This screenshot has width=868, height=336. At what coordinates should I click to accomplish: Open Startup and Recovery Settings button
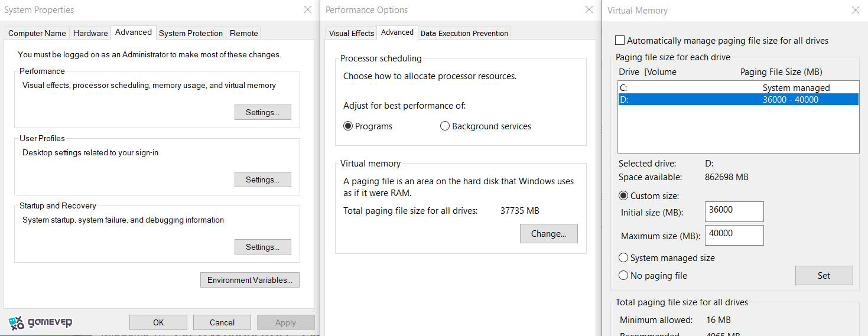(x=263, y=247)
